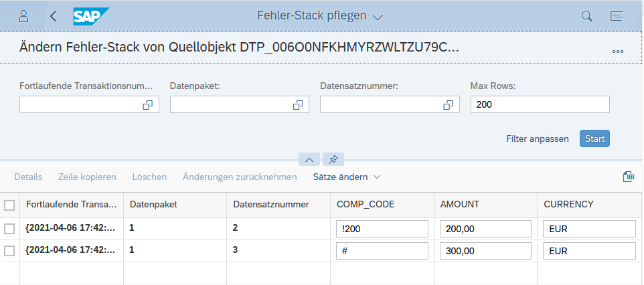Edit AMOUNT field 200,00
Viewport: 644px width, 285px height.
(x=486, y=229)
